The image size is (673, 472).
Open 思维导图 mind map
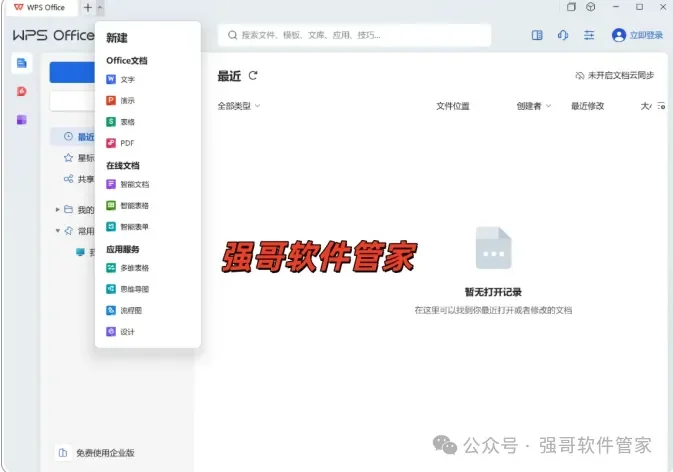pos(127,289)
